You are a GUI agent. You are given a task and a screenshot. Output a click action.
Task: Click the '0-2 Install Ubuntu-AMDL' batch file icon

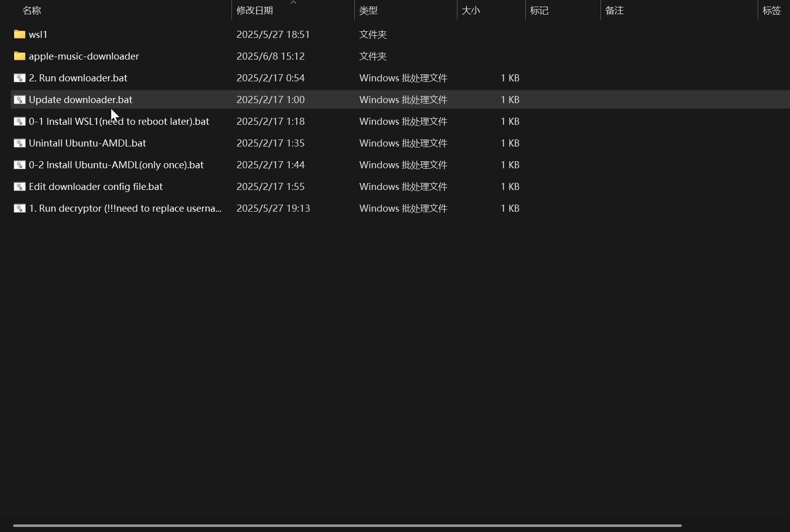click(x=19, y=165)
